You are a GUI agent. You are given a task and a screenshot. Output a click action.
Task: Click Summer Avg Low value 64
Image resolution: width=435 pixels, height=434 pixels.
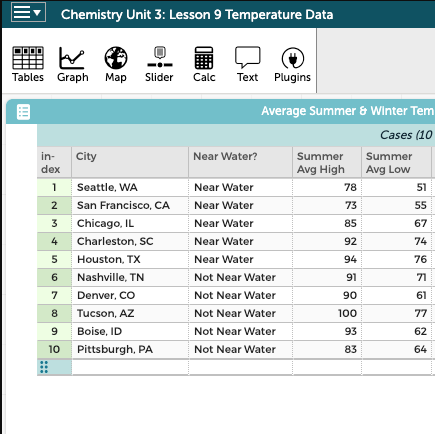(397, 349)
